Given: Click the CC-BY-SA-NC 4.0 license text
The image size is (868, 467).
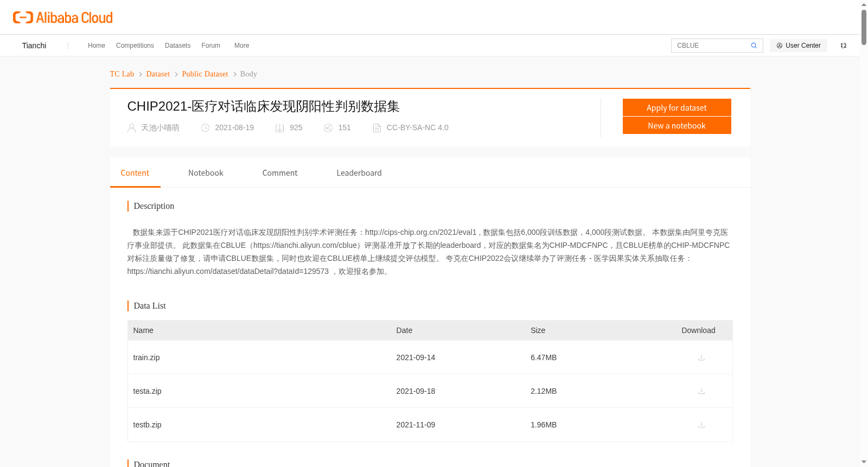Looking at the screenshot, I should pyautogui.click(x=418, y=128).
